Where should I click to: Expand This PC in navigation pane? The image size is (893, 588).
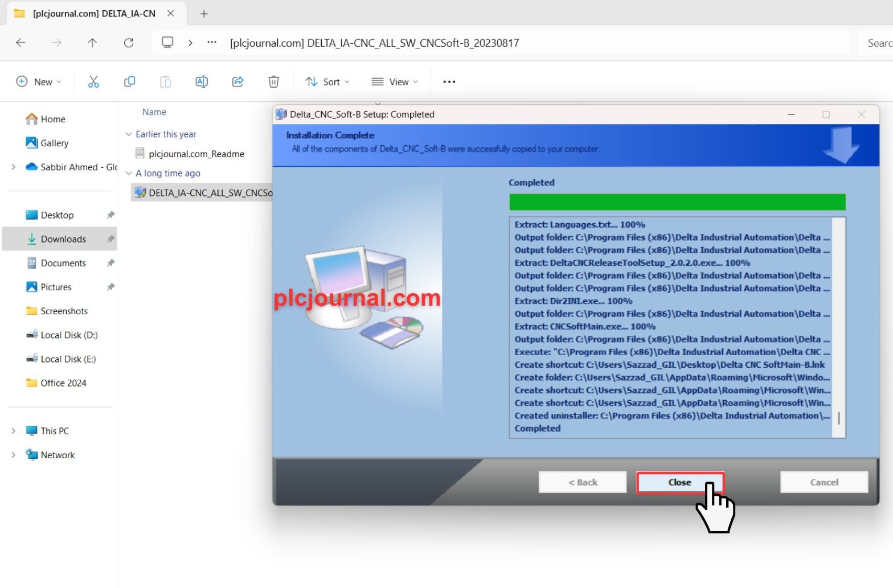pyautogui.click(x=13, y=431)
